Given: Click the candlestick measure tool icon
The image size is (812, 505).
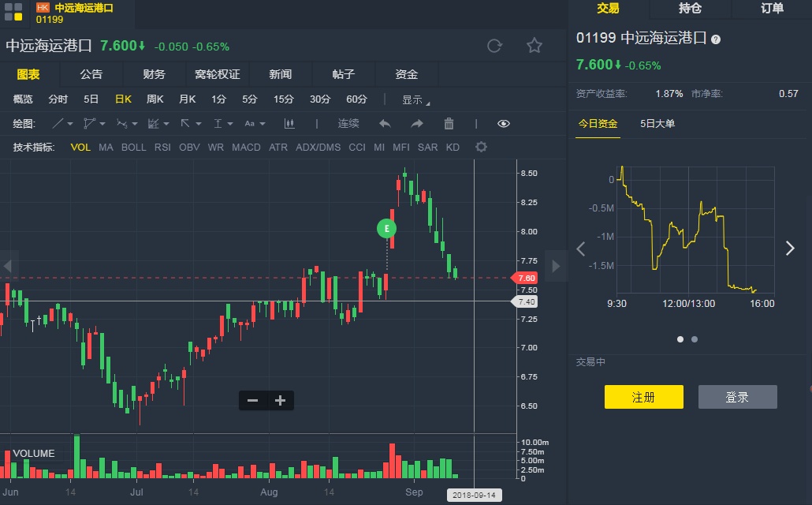Looking at the screenshot, I should click(289, 124).
